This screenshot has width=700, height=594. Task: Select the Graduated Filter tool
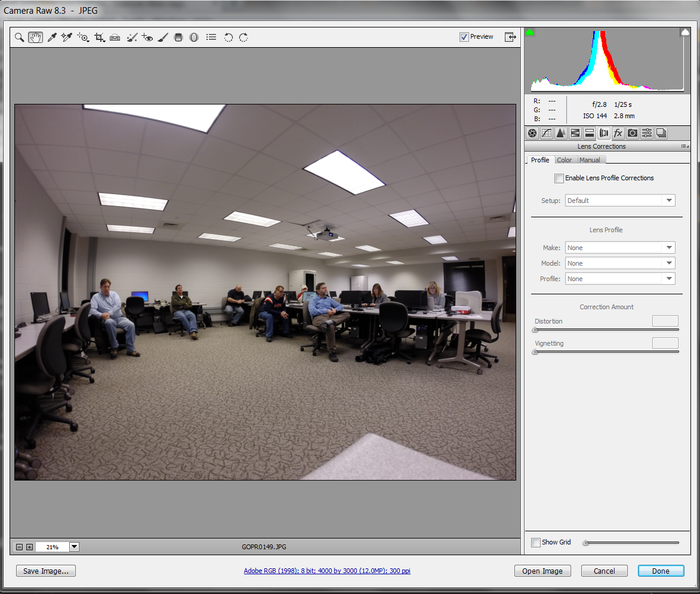click(x=178, y=38)
